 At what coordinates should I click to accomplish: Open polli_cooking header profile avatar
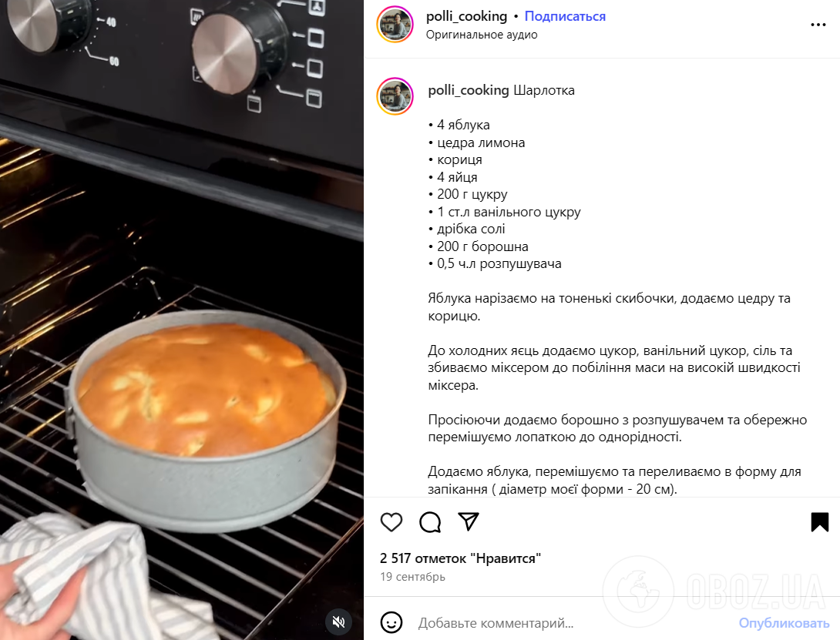click(395, 25)
